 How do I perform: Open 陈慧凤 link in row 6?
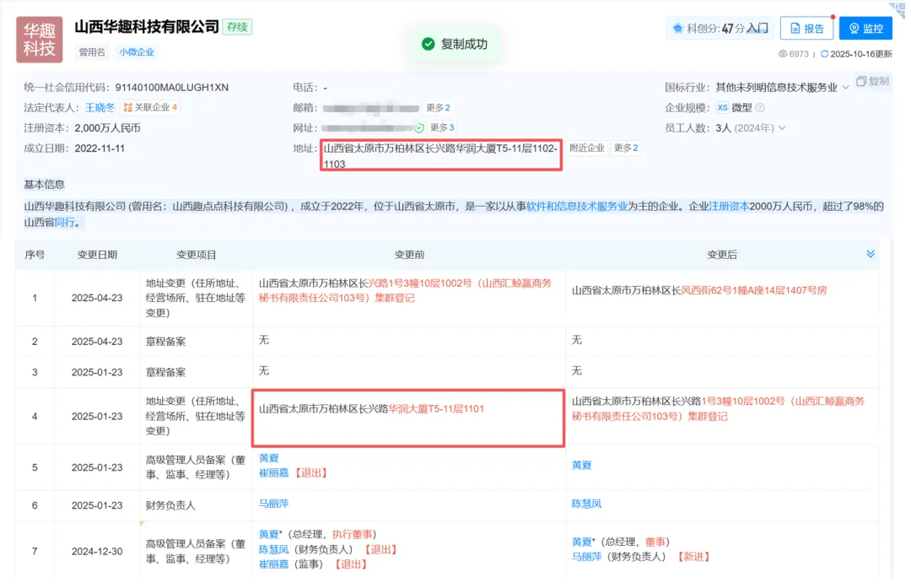587,504
